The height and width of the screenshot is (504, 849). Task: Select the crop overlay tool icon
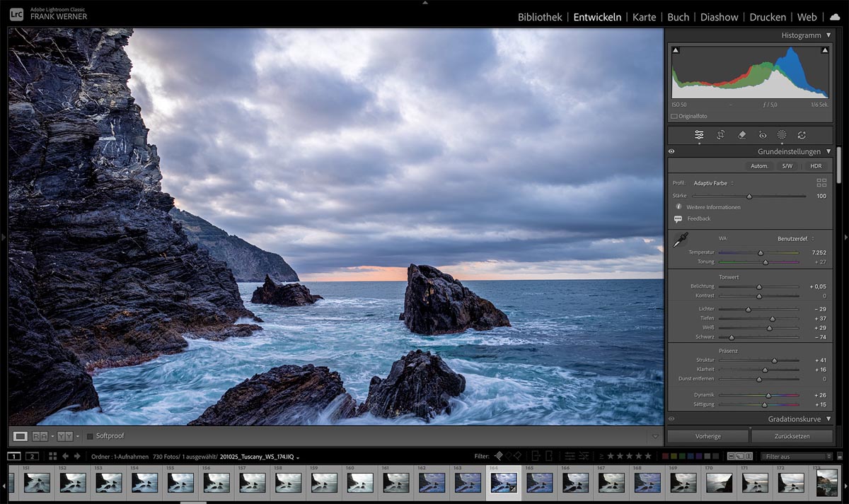[720, 135]
